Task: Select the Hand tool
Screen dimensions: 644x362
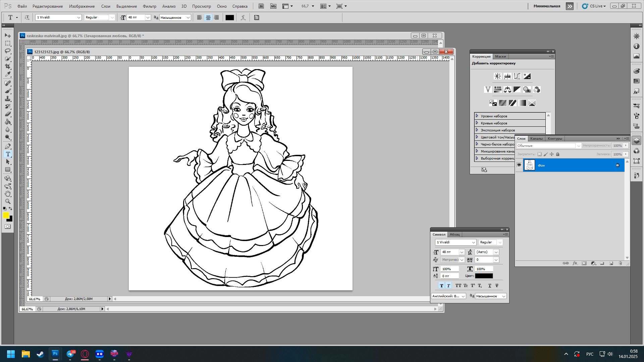Action: 8,194
